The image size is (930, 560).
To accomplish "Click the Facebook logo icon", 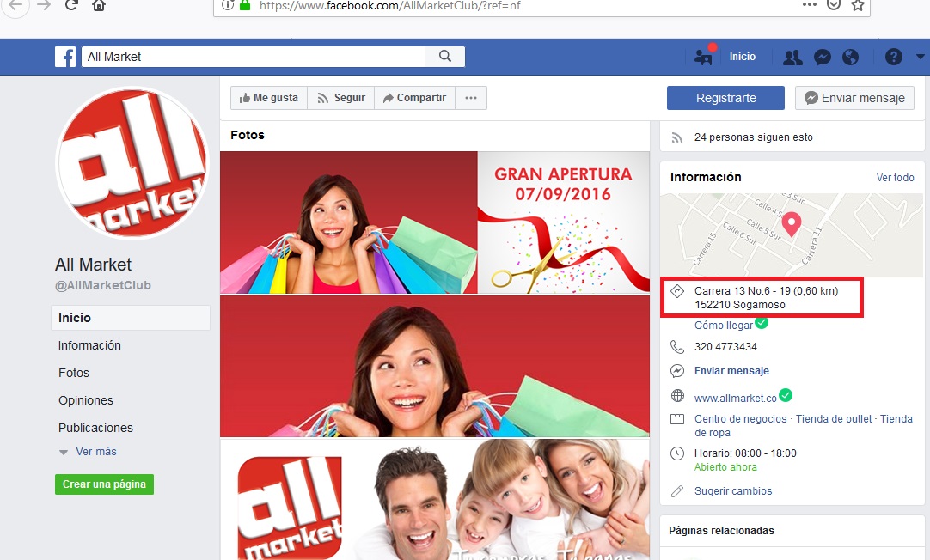I will tap(65, 57).
